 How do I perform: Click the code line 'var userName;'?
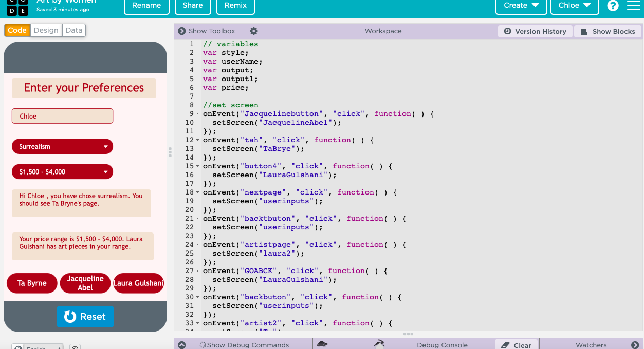click(x=233, y=62)
